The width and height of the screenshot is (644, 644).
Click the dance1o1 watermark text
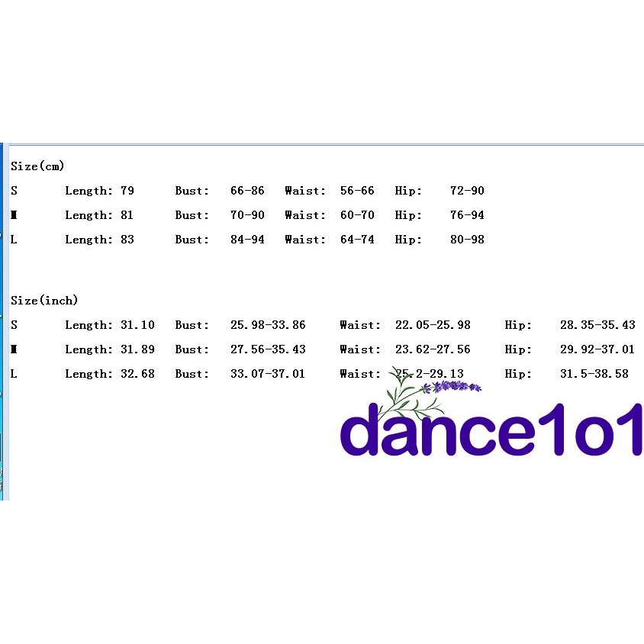click(491, 430)
